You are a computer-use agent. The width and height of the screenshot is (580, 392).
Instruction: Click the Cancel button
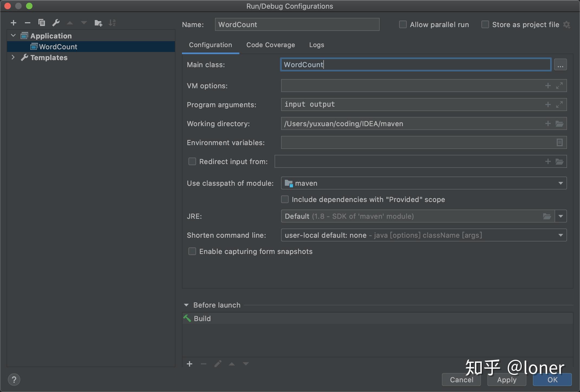pyautogui.click(x=461, y=380)
